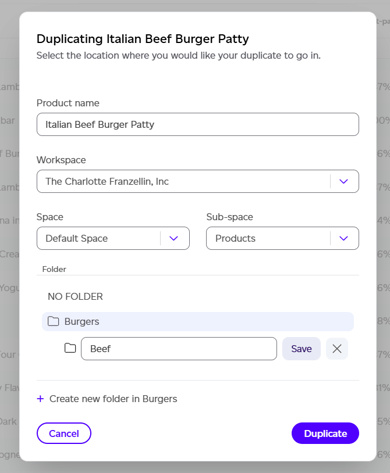Click Create new folder in Burgers link
Image resolution: width=390 pixels, height=473 pixels.
113,399
